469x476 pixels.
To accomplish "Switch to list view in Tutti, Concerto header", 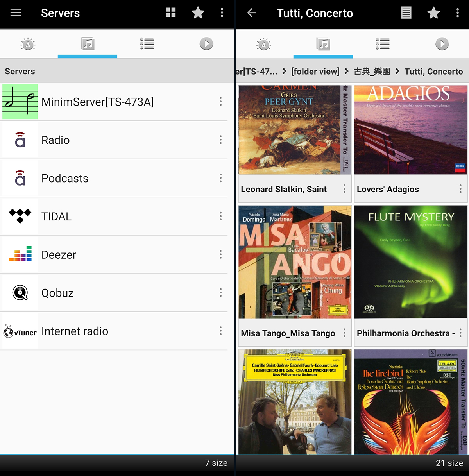I will tap(406, 13).
